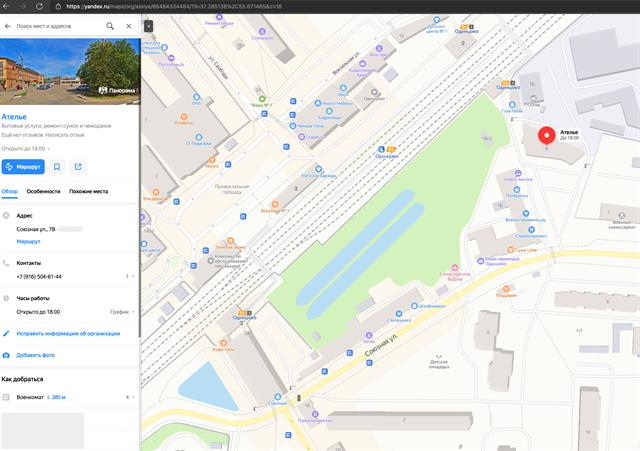Open the Похожие места tab
This screenshot has height=451, width=640.
(88, 191)
